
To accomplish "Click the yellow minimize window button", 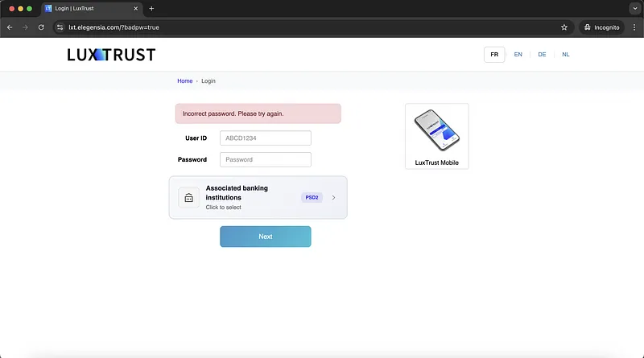I will [21, 8].
